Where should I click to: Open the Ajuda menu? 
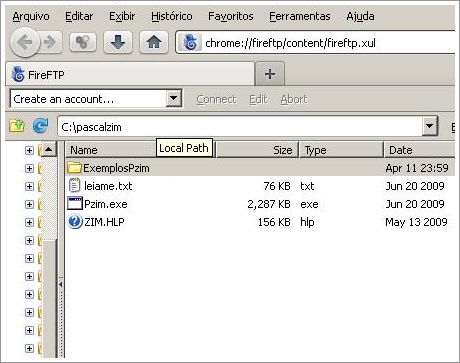(x=360, y=16)
